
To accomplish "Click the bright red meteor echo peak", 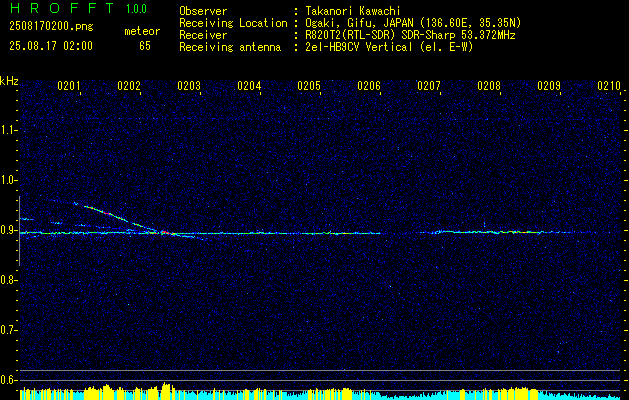I will tap(166, 232).
